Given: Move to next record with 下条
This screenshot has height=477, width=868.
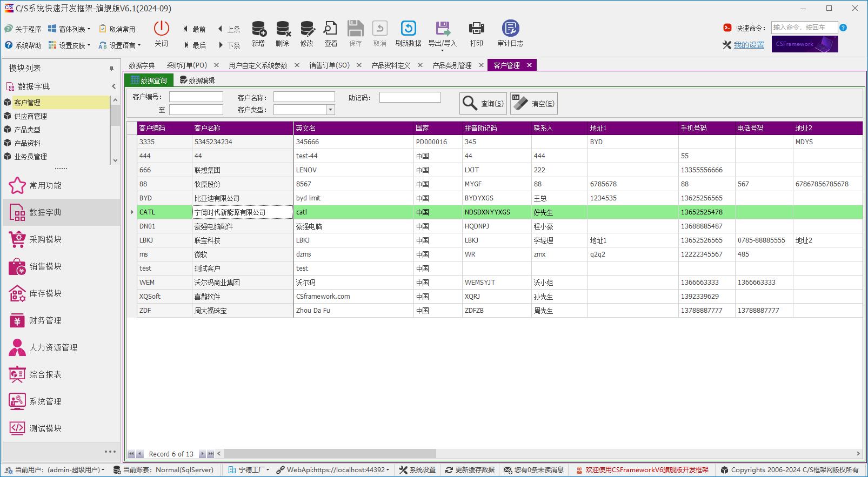Looking at the screenshot, I should point(229,45).
